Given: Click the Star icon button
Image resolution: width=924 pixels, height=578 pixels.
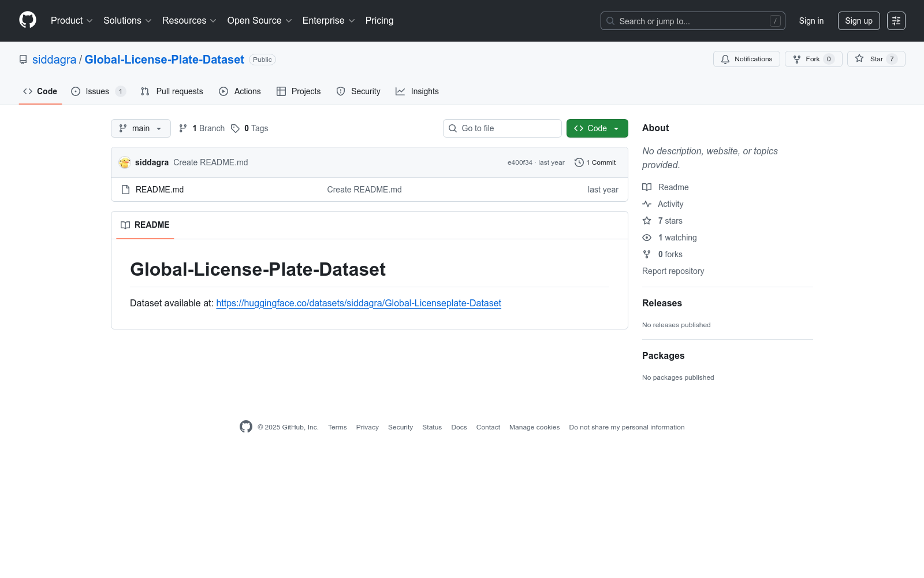Looking at the screenshot, I should 876,59.
